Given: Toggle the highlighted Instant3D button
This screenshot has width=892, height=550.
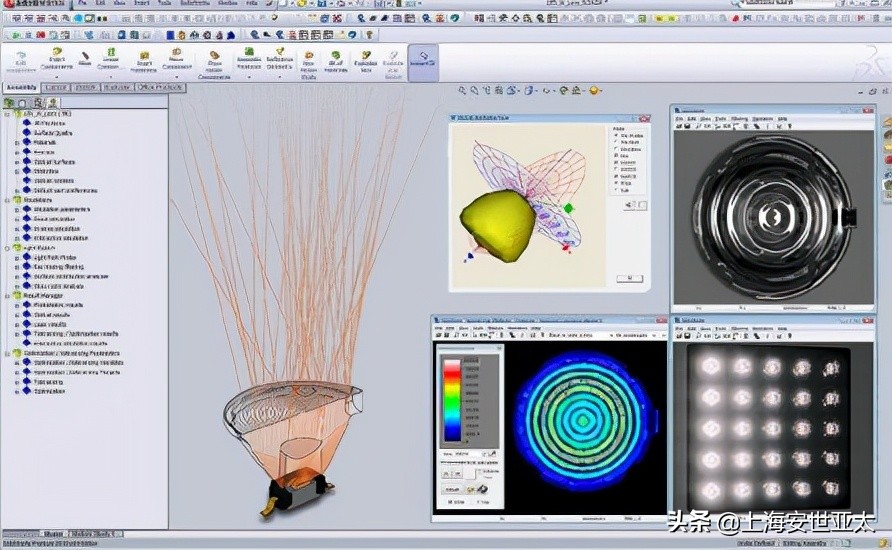Looking at the screenshot, I should click(423, 63).
